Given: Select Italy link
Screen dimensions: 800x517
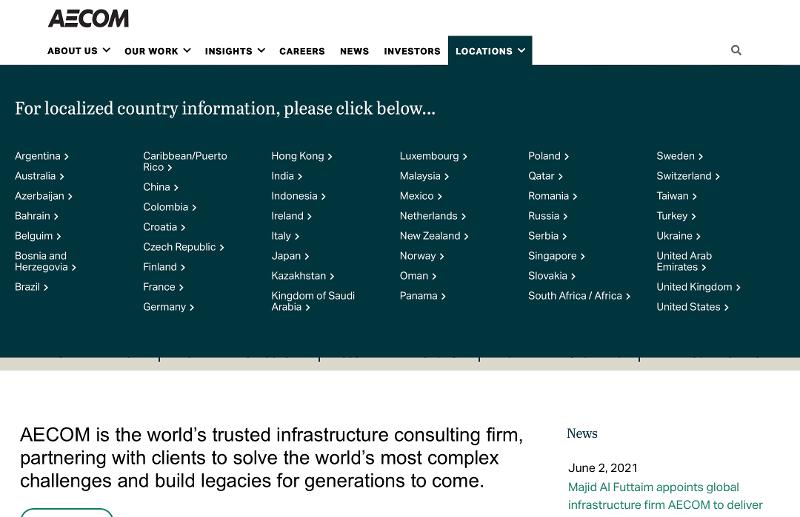Looking at the screenshot, I should click(x=285, y=236).
